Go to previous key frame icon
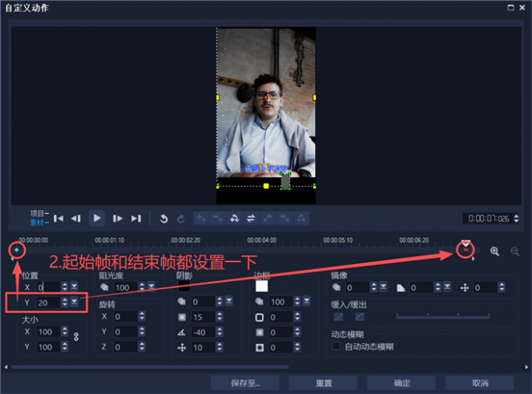Viewport: 532px width, 394px height. (x=268, y=218)
